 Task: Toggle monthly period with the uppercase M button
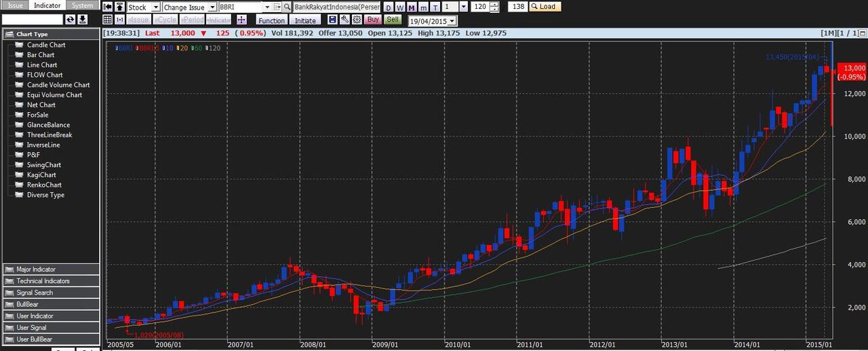click(x=412, y=7)
